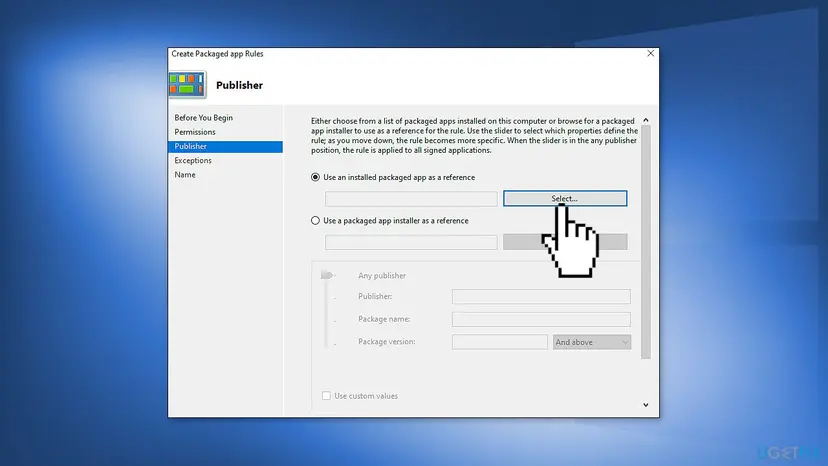Enable the Use custom values checkbox

(x=326, y=396)
